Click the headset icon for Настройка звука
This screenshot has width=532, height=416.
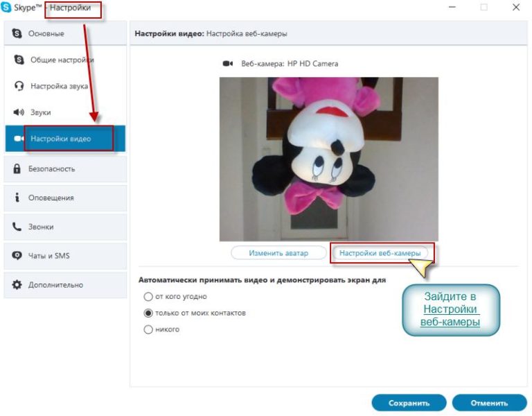19,86
